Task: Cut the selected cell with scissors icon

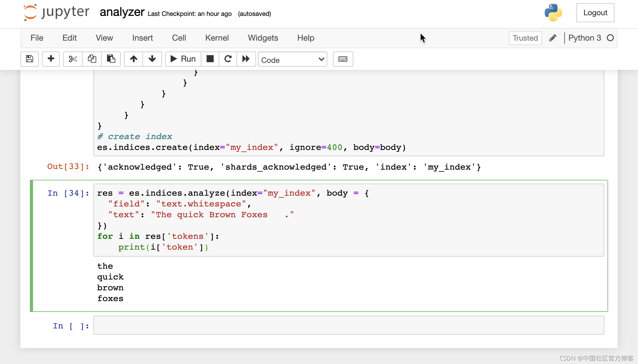Action: point(72,59)
